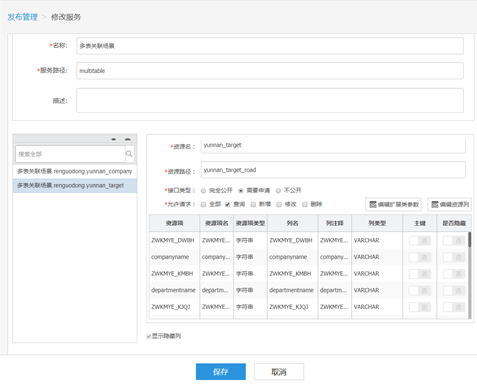Click the 列类型 column header
Viewport: 477px width, 390px height.
coord(377,223)
